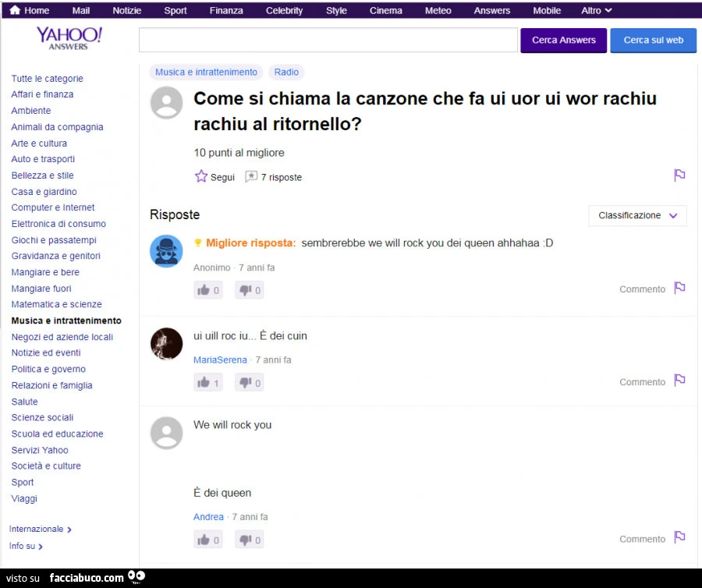
Task: Select Bellezza e stile category
Action: point(43,175)
